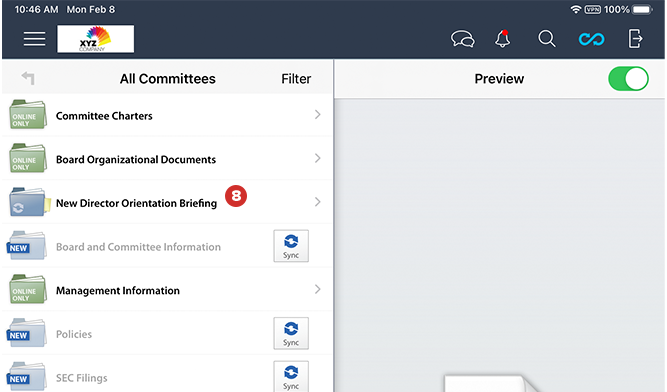This screenshot has width=667, height=392.
Task: Tap the back arrow beside All Committees
Action: (28, 78)
